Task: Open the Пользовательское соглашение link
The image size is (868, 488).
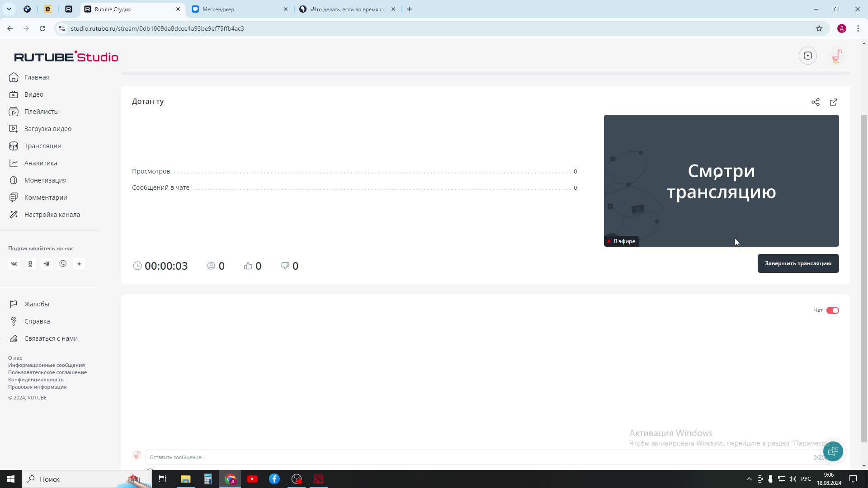Action: click(x=47, y=372)
